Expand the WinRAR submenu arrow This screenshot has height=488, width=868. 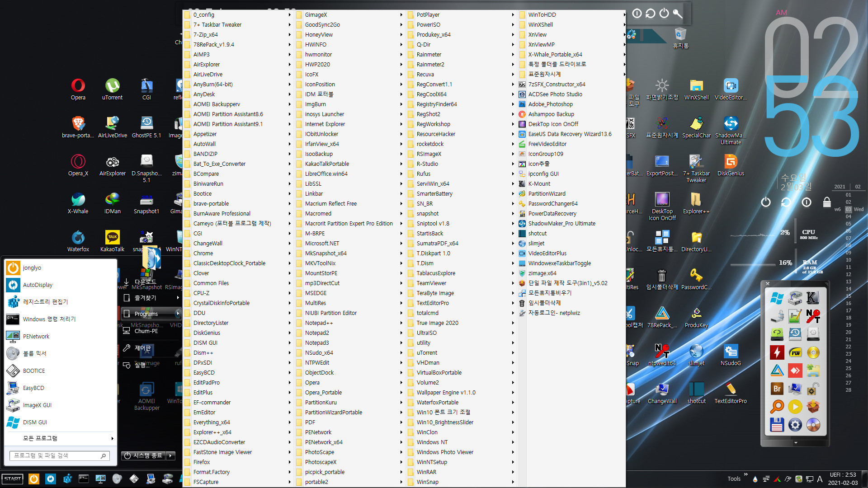513,472
